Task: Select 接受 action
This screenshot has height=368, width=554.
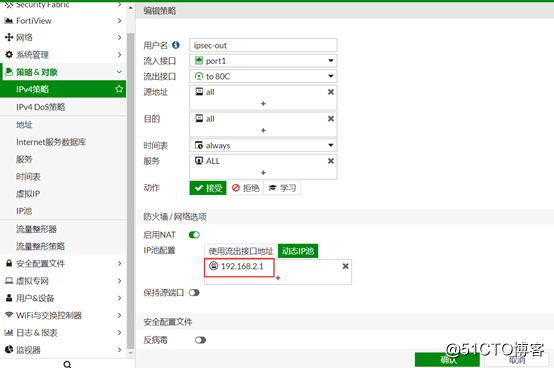Action: click(208, 188)
